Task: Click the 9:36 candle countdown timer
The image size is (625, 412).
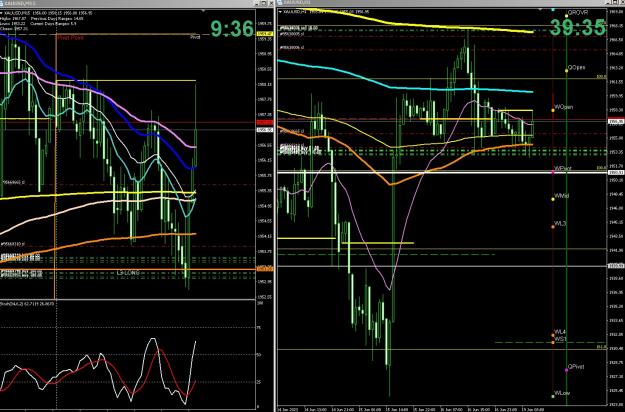Action: click(232, 29)
